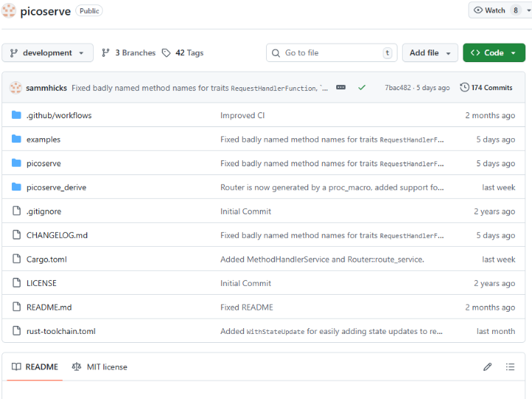Click the picoserve repository avatar icon
The image size is (532, 399).
(x=9, y=11)
